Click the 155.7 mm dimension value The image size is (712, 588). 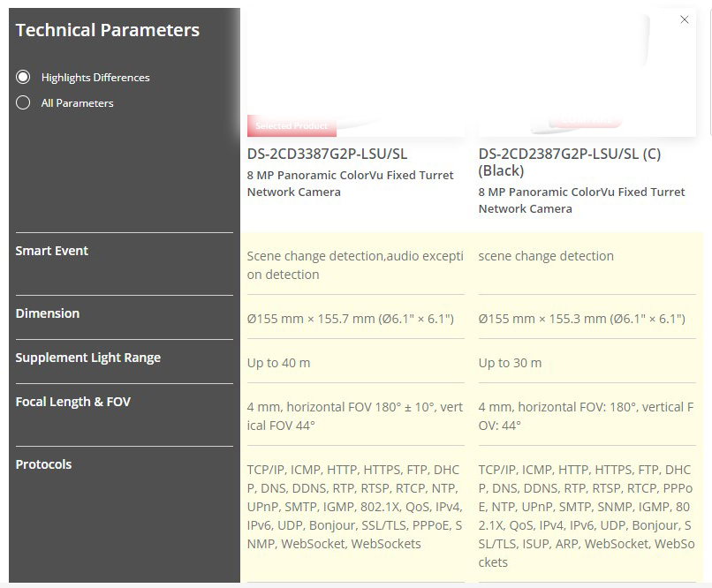click(x=350, y=319)
